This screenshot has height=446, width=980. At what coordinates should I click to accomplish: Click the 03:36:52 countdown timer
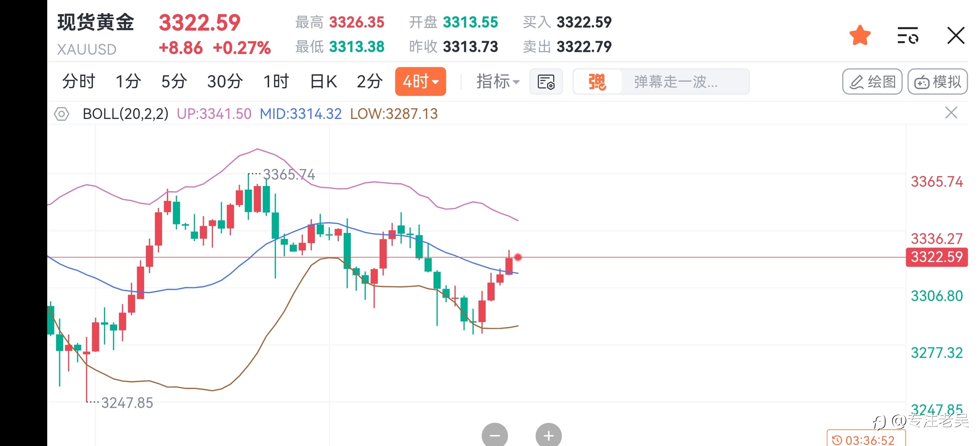point(866,439)
